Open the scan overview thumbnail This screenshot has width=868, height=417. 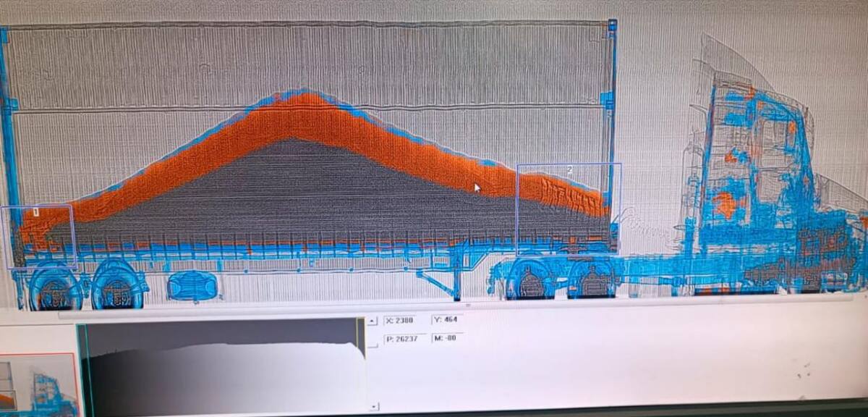coord(38,384)
